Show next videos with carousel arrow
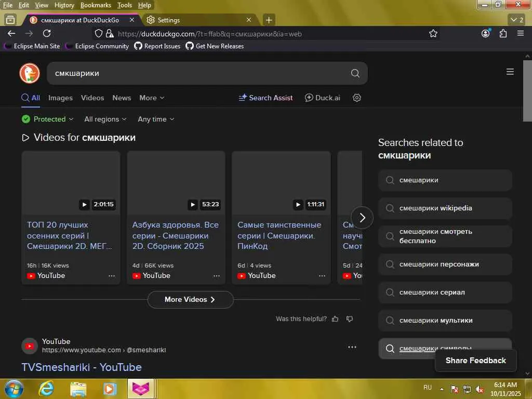This screenshot has height=399, width=532. tap(362, 218)
